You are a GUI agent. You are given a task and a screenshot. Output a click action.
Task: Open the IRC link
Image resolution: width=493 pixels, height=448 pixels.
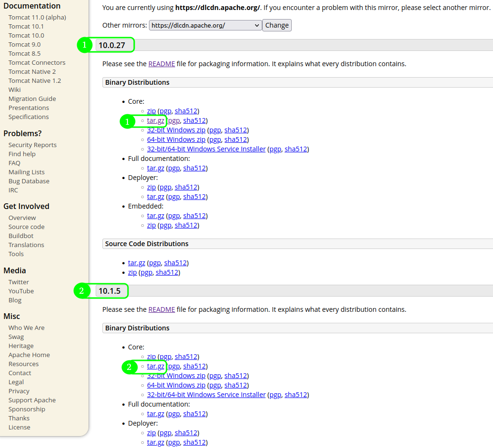(x=13, y=190)
